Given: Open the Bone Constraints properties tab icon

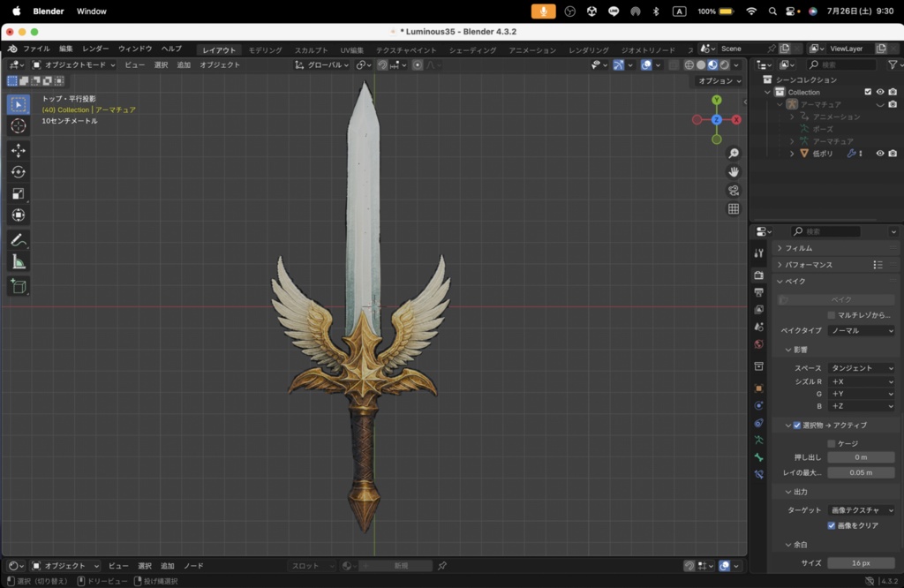Looking at the screenshot, I should coord(758,474).
